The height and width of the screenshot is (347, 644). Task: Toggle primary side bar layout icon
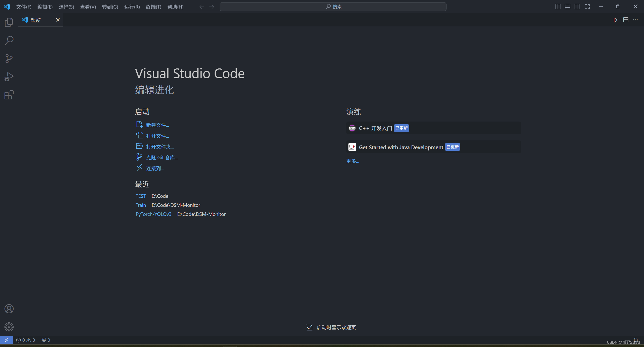click(557, 7)
